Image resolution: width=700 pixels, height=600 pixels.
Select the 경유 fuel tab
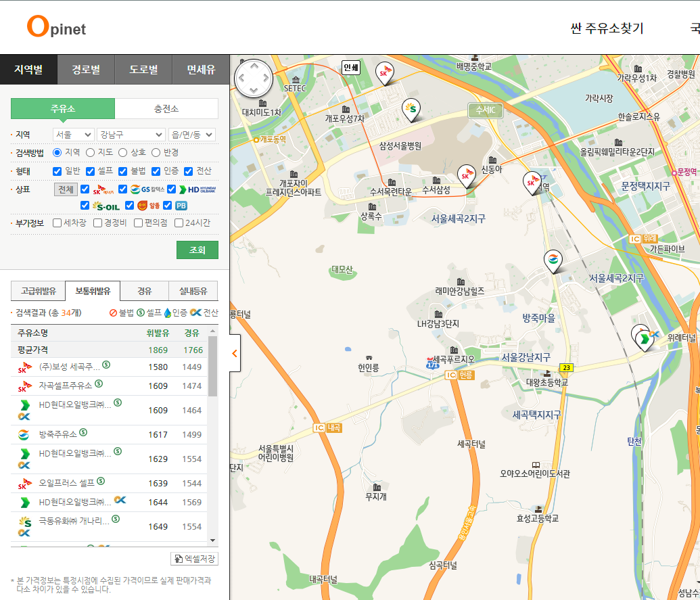(x=144, y=291)
